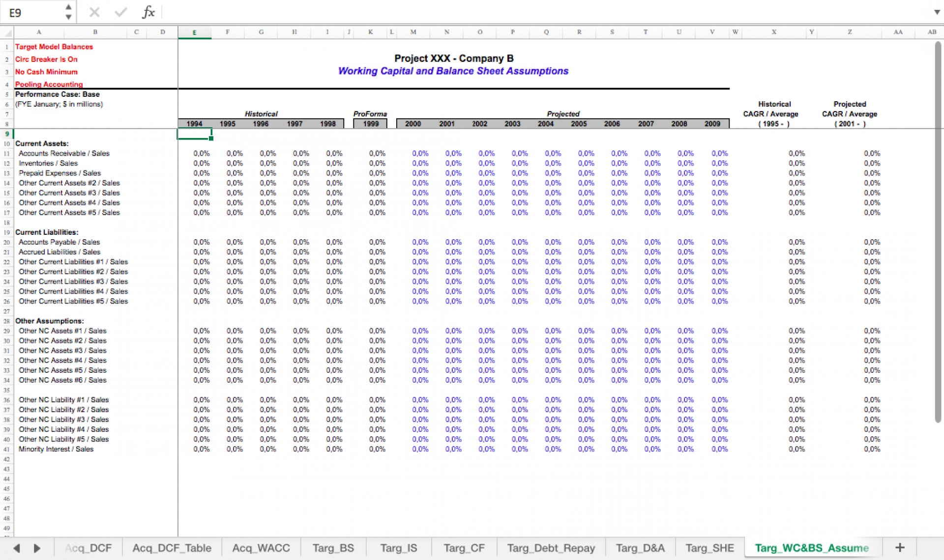Click the sheet title 'Project XXX - Company B'
The image size is (944, 560).
(454, 58)
